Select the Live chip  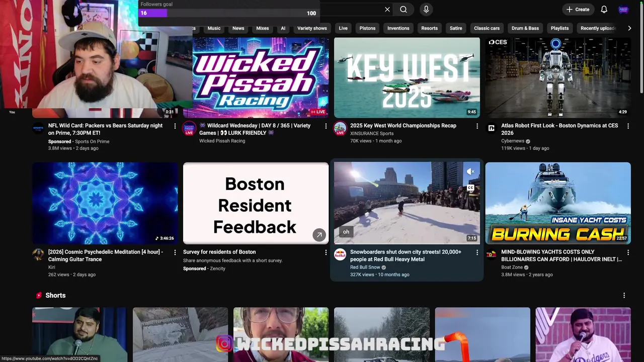pyautogui.click(x=343, y=28)
